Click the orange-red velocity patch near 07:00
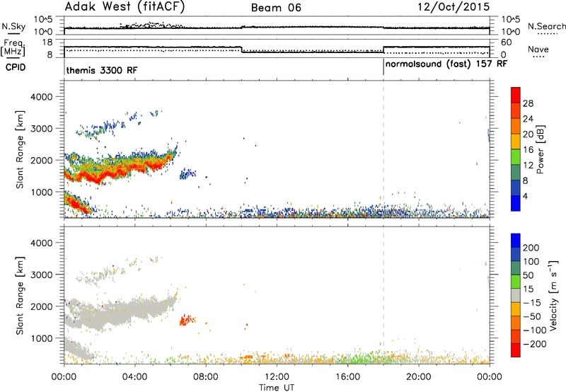Viewport: 566px width, 392px height. coord(186,320)
